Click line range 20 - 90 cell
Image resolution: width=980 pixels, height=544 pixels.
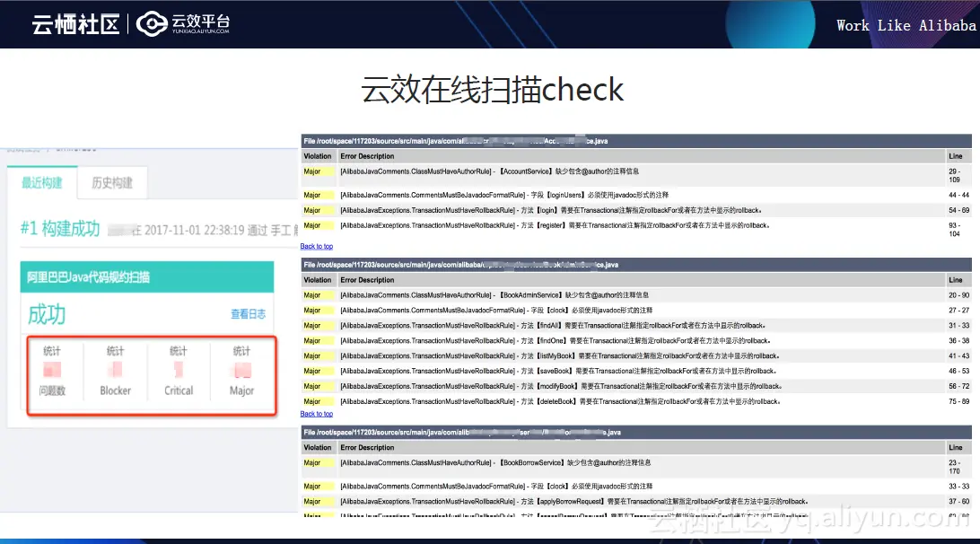tap(958, 295)
